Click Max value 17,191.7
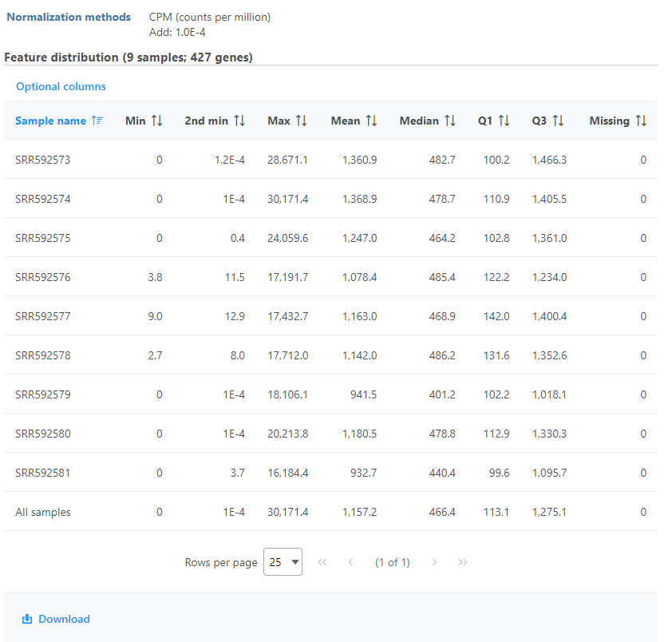This screenshot has width=672, height=642. (287, 277)
